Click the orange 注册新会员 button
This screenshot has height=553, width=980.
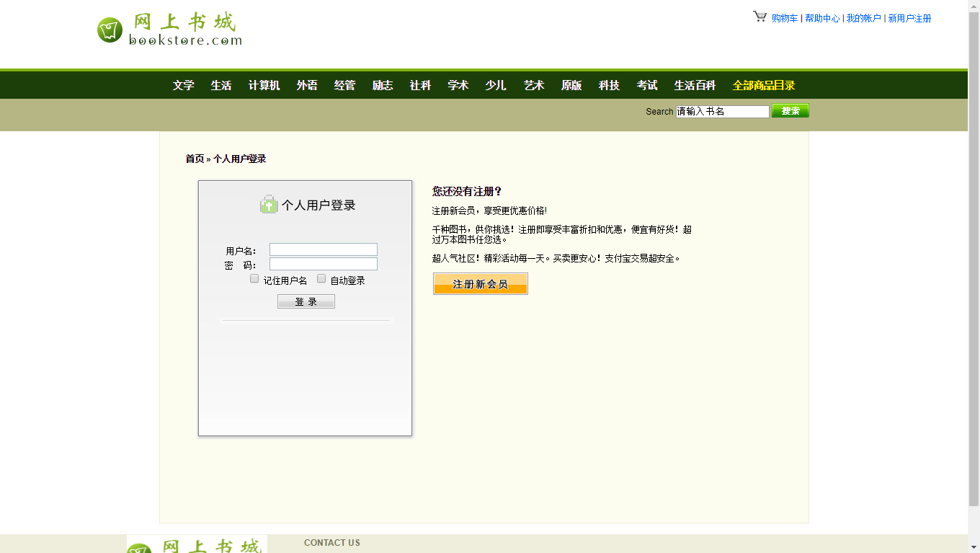coord(481,284)
